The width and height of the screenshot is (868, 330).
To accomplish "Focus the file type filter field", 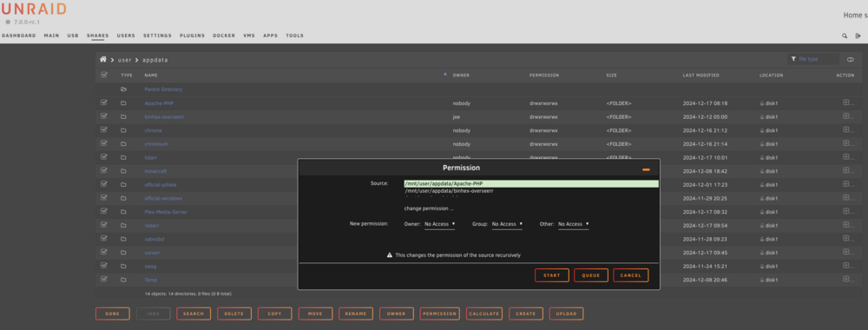I will (x=813, y=59).
